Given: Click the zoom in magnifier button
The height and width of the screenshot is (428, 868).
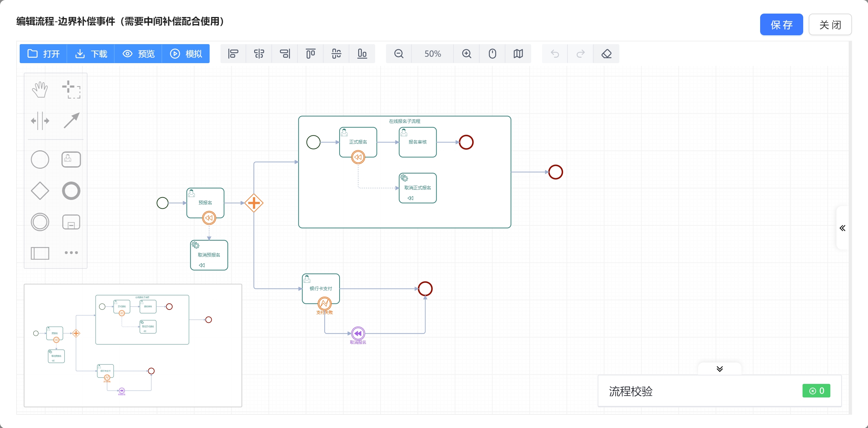Looking at the screenshot, I should tap(467, 54).
